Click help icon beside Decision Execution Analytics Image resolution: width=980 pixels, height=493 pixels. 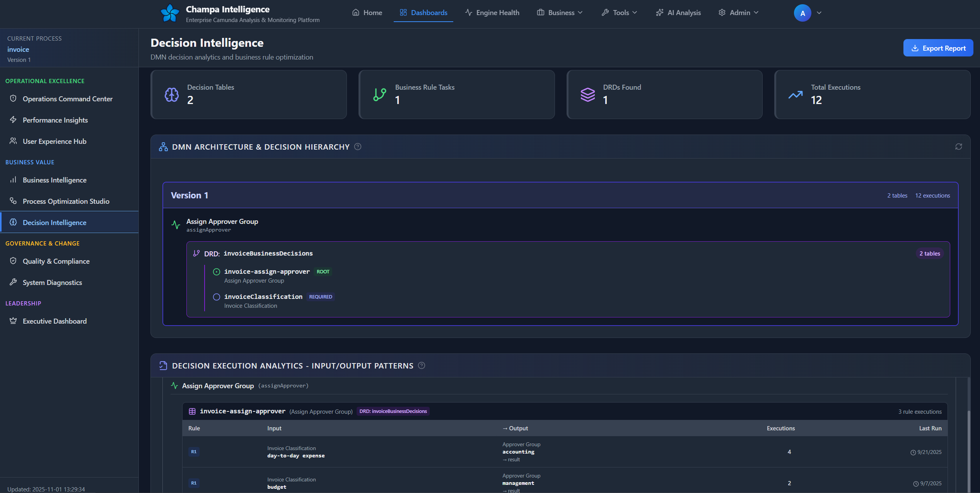click(x=422, y=365)
